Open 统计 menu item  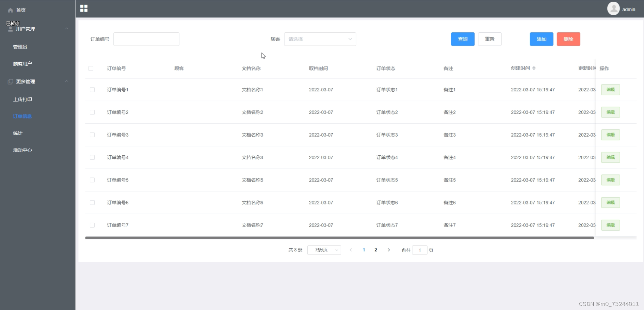[18, 133]
